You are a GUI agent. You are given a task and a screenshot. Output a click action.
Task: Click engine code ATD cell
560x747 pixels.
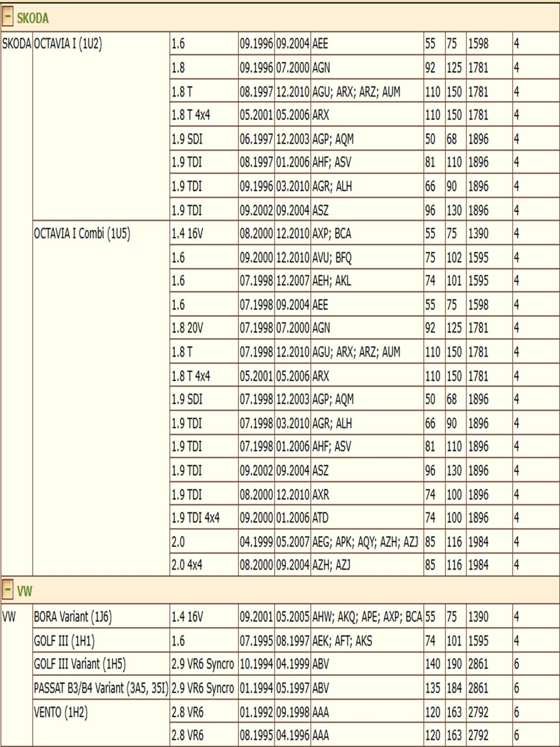tap(367, 517)
